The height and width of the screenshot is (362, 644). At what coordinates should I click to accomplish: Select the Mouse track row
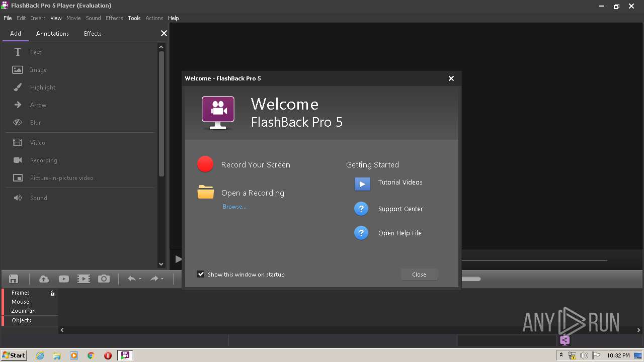30,302
